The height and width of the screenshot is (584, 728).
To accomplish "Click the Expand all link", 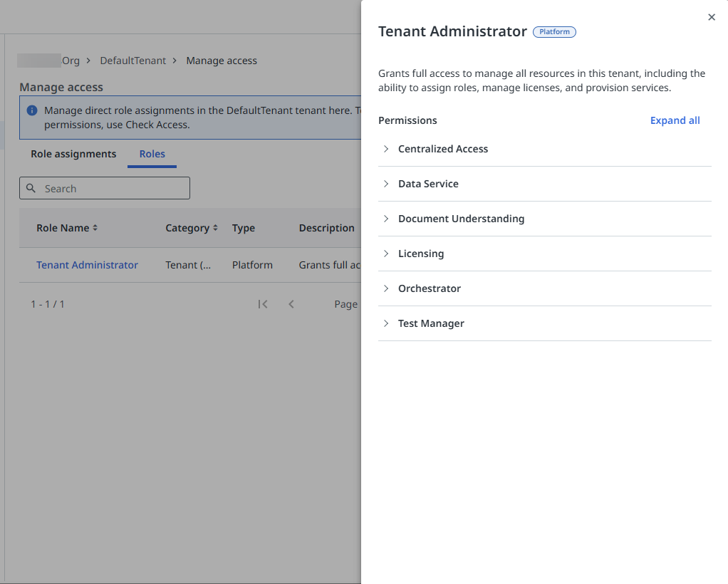I will [x=675, y=120].
